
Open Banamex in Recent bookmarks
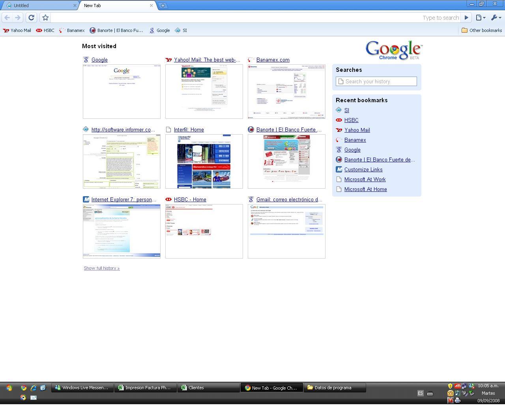point(355,140)
